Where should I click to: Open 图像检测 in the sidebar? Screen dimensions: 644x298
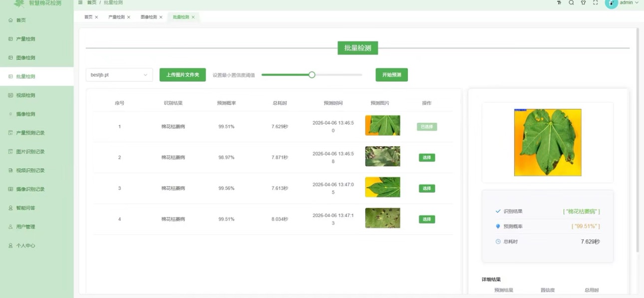(37, 58)
